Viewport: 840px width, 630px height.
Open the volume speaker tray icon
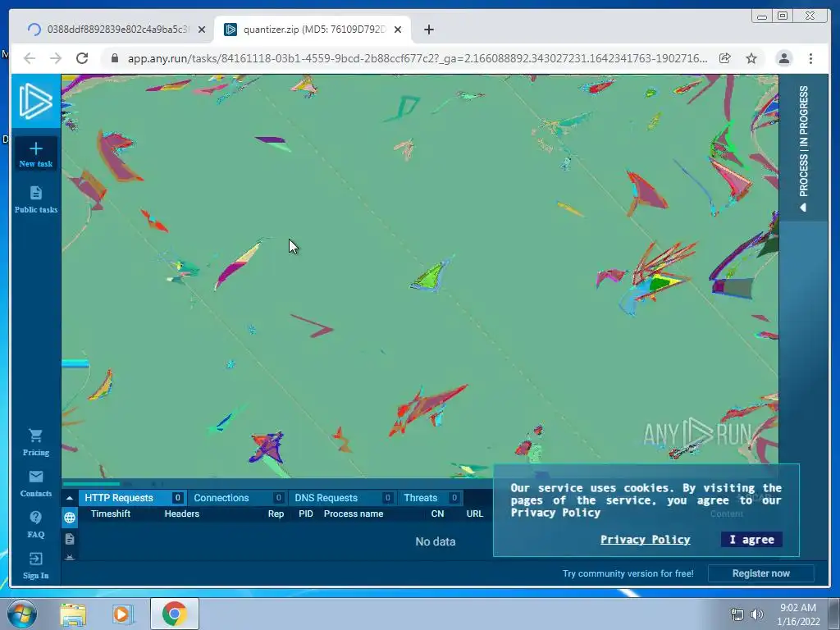(x=756, y=614)
